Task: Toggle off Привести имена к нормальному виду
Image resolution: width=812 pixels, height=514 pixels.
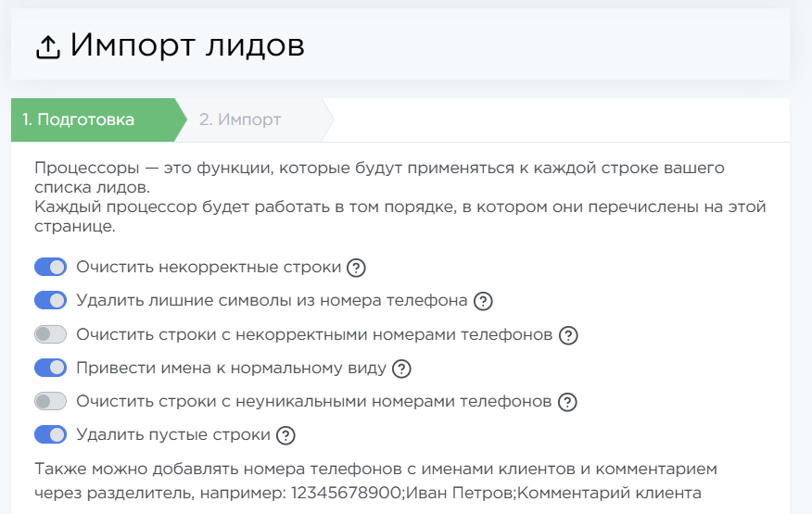Action: 51,368
